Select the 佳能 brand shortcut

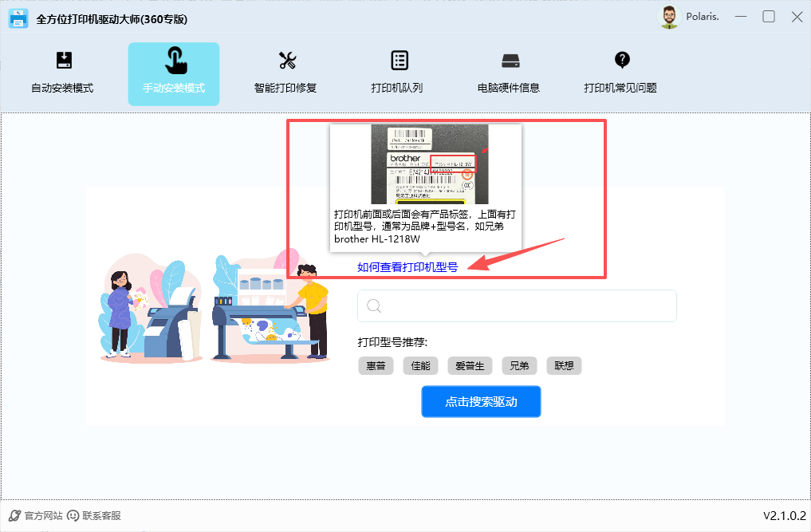coord(420,365)
